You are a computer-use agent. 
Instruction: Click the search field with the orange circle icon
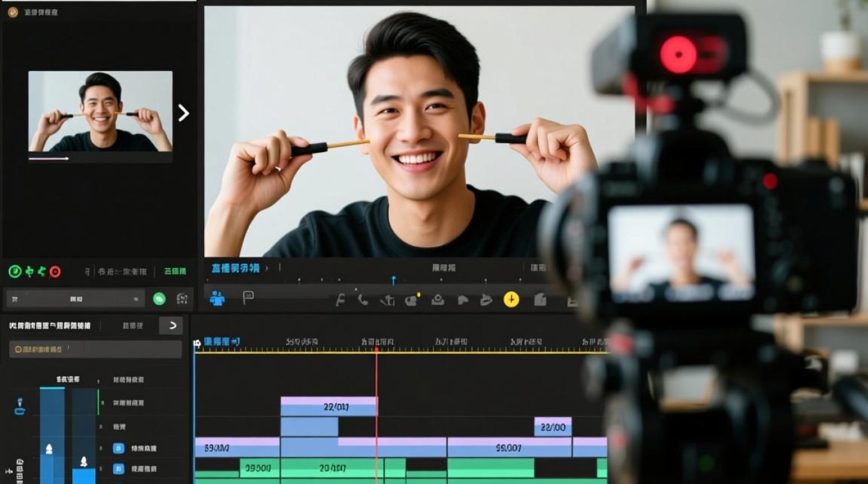coord(96,349)
